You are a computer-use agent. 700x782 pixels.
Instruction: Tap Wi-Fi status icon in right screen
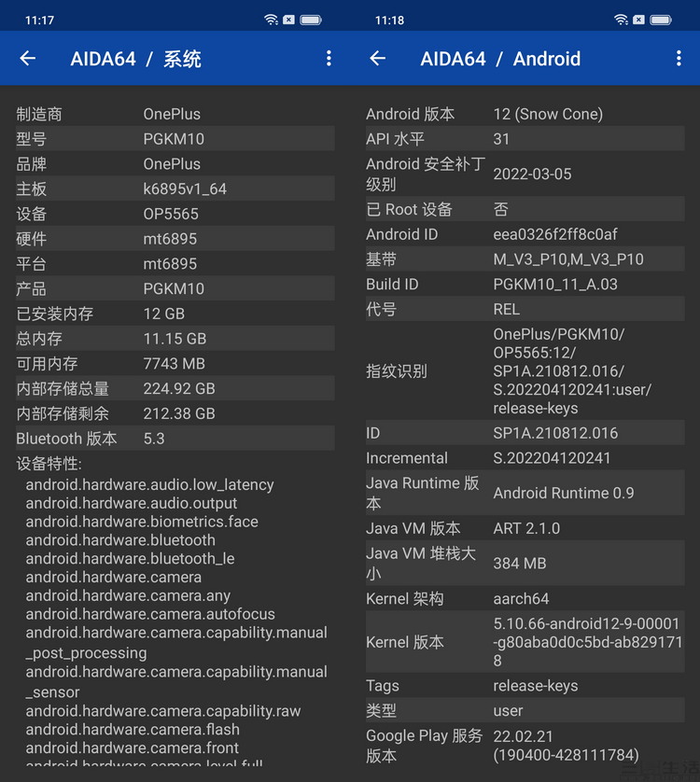click(x=622, y=20)
